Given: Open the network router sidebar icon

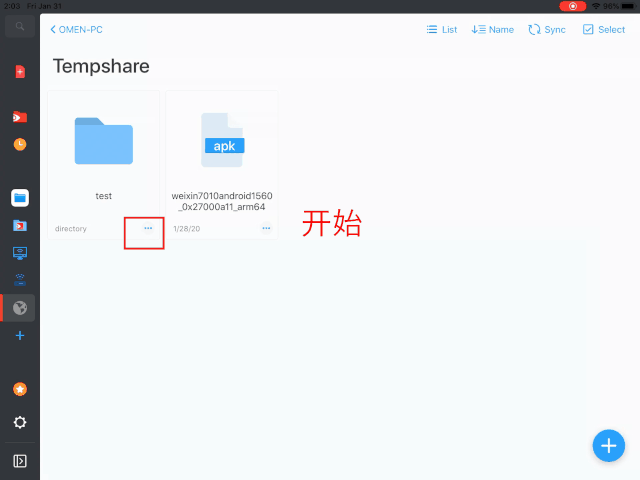Looking at the screenshot, I should (20, 280).
